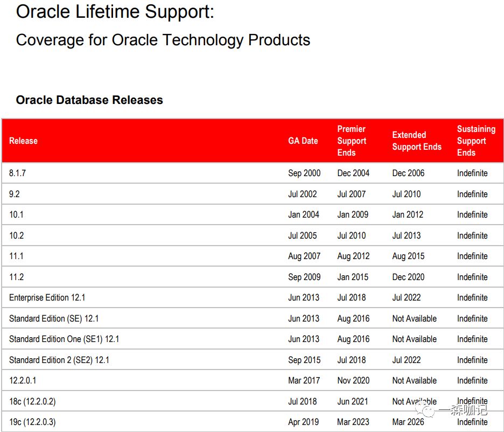Click the Sustaining Support Ends header
Screen dimensions: 504x432
point(476,141)
